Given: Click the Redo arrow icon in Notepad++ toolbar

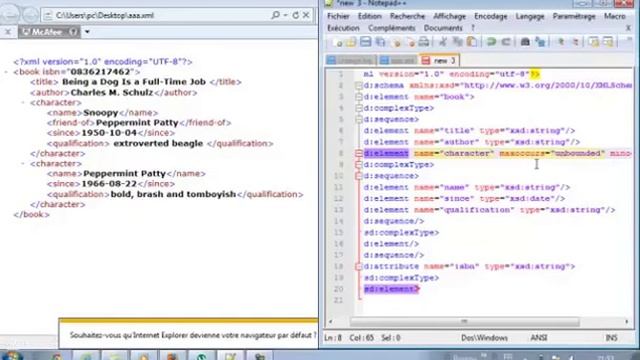Looking at the screenshot, I should [x=506, y=42].
